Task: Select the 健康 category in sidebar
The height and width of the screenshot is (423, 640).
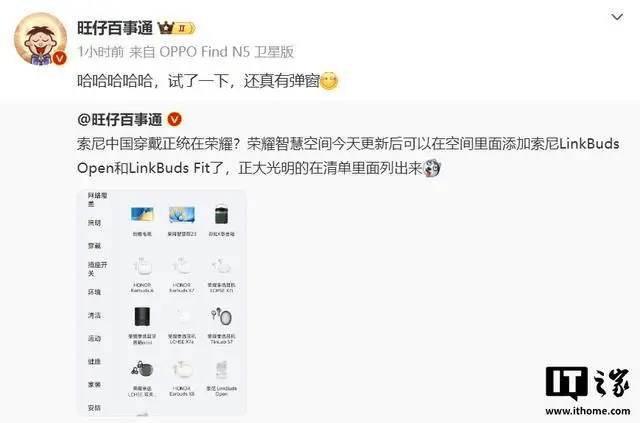Action: (94, 362)
